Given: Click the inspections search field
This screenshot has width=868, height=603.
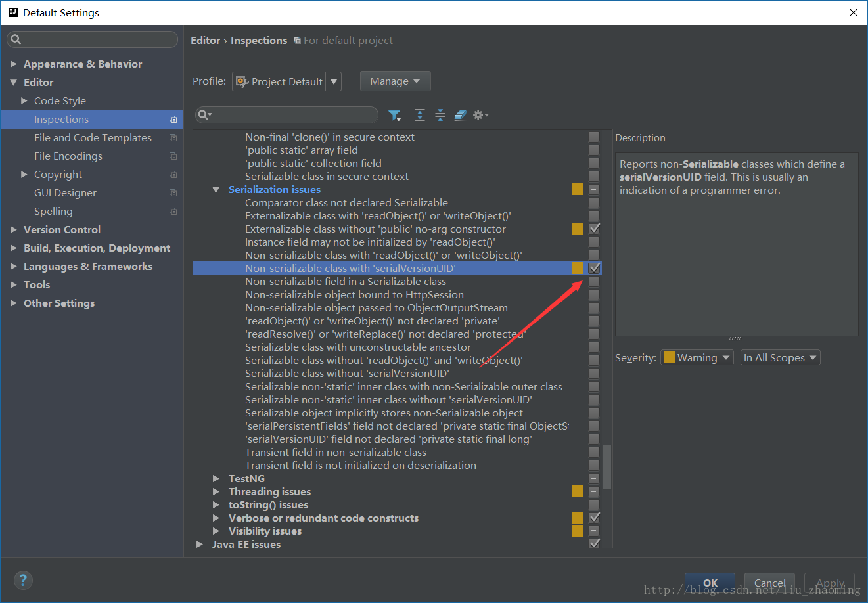Looking at the screenshot, I should pos(287,115).
